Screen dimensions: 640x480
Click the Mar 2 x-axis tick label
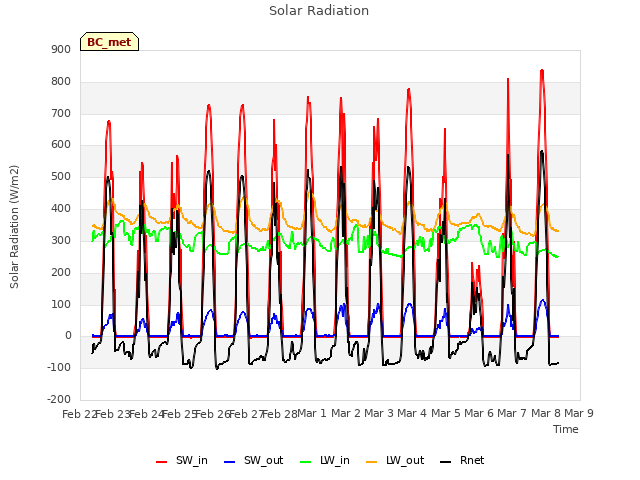(x=345, y=413)
